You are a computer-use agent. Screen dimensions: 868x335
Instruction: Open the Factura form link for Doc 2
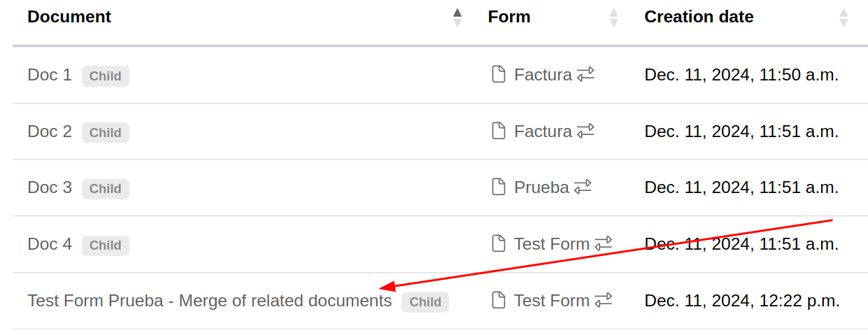tap(543, 131)
